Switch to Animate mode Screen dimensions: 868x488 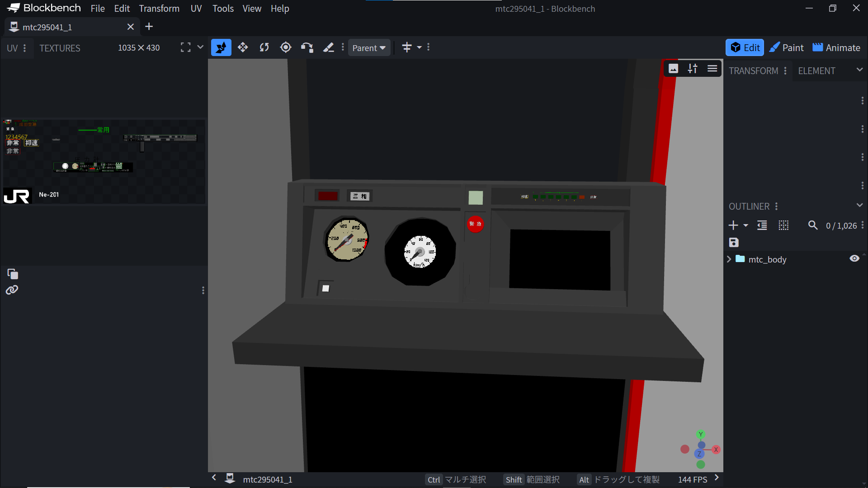click(x=836, y=48)
